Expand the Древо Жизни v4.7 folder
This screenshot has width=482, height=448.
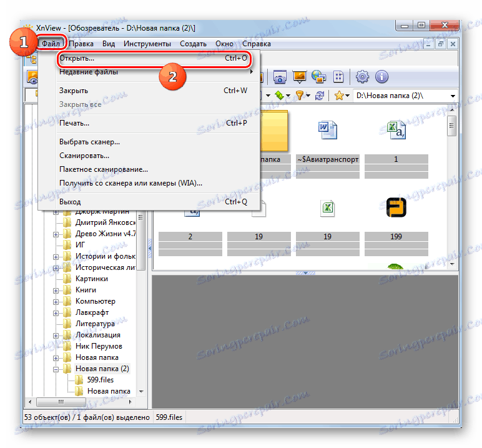click(x=56, y=234)
